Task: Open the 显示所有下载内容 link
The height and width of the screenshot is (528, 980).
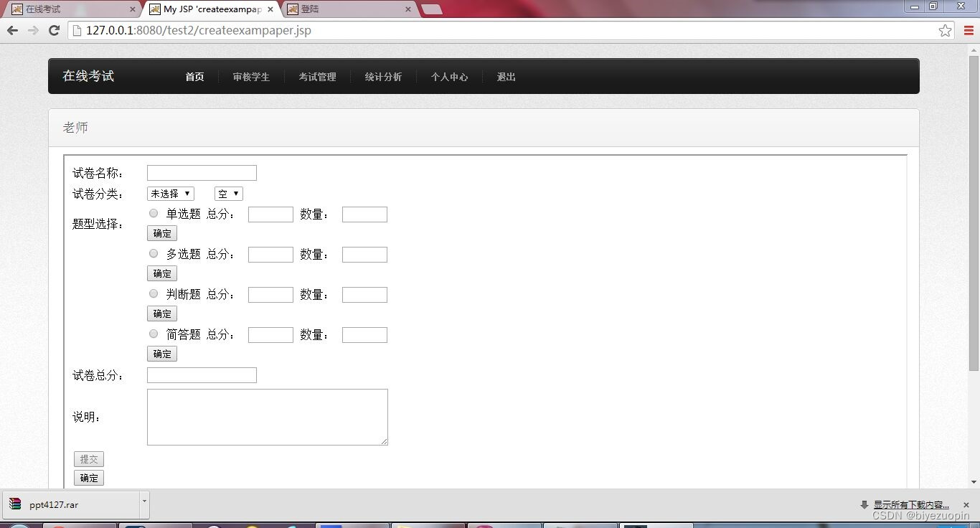Action: (x=910, y=504)
